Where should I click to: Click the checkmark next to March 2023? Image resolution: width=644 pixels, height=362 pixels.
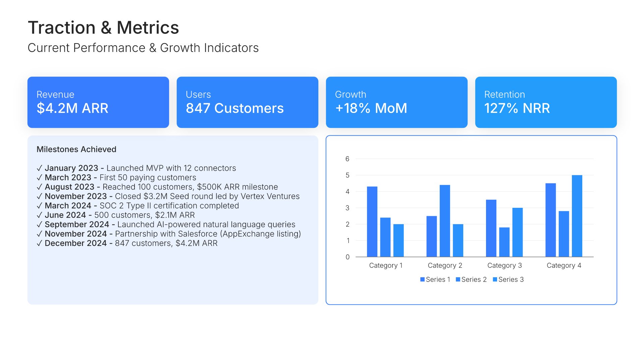click(40, 178)
